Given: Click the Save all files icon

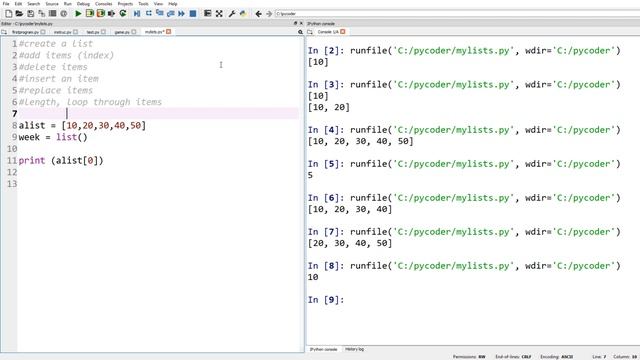Looking at the screenshot, I should coord(41,13).
